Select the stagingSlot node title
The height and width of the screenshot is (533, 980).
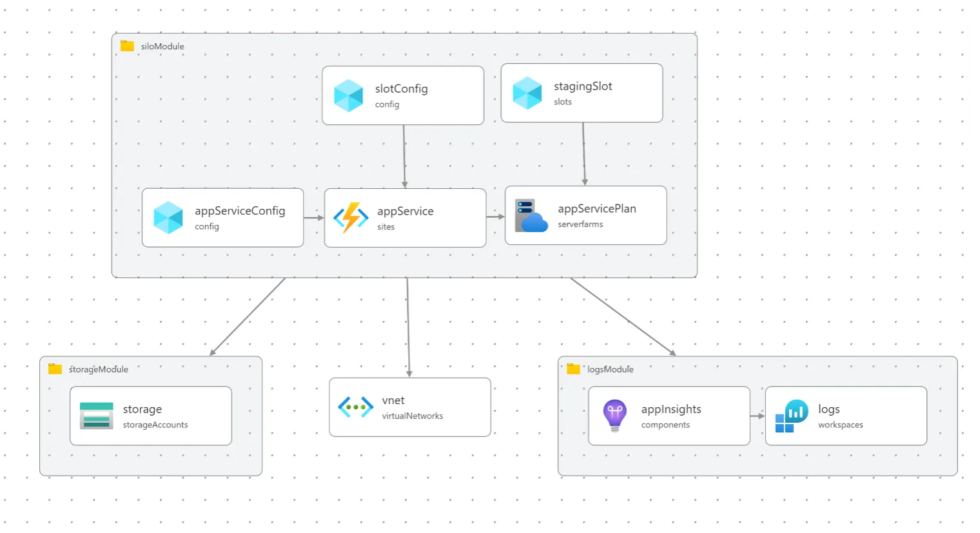(583, 86)
